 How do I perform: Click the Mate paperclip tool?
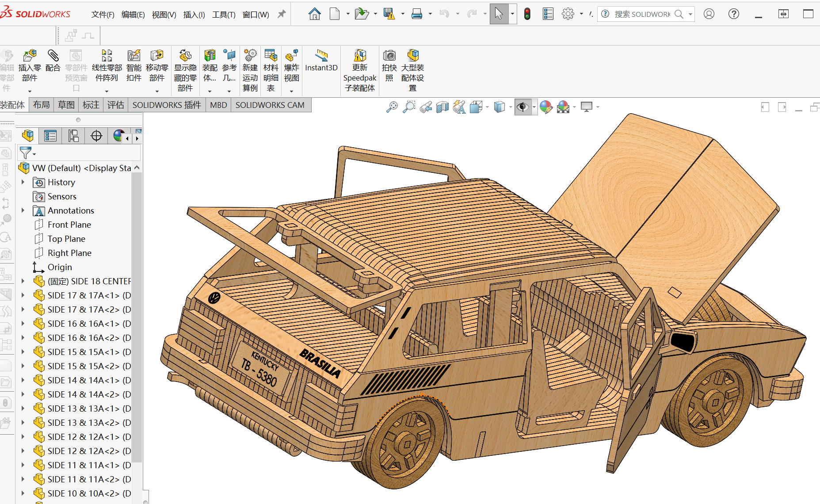pyautogui.click(x=53, y=61)
